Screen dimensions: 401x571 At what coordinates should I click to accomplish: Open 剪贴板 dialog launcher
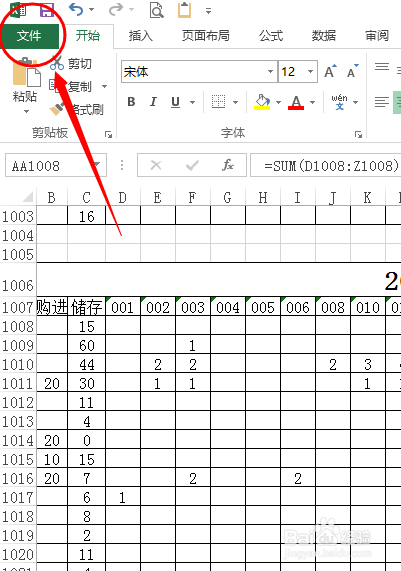click(x=108, y=134)
